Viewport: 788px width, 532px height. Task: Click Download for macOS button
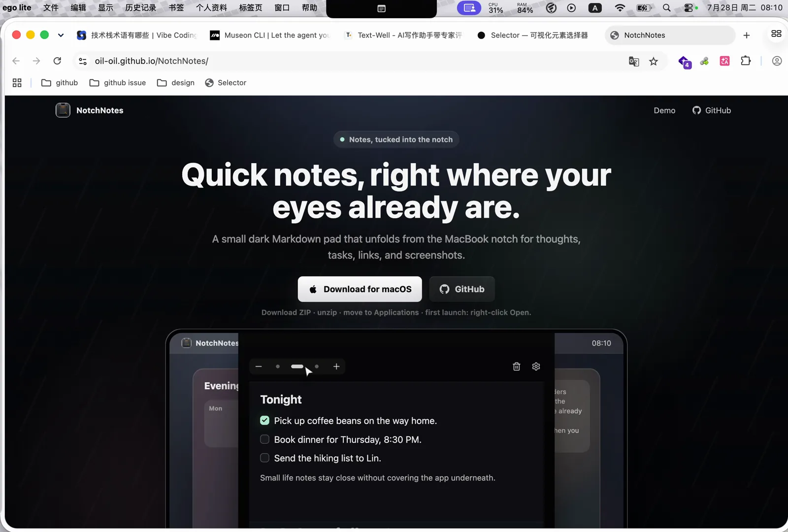click(x=360, y=289)
